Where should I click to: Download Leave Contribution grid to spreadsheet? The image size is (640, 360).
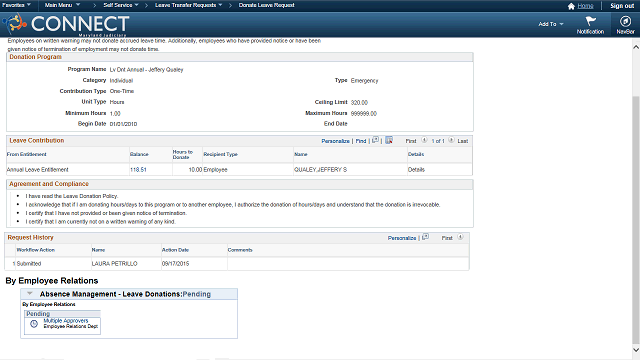tap(389, 140)
